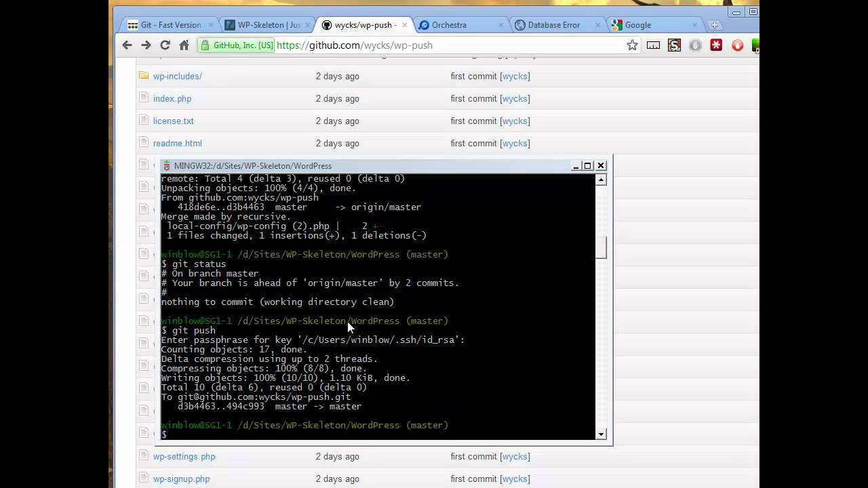
Task: Switch to the WP-Skeleton tab
Action: coord(268,25)
